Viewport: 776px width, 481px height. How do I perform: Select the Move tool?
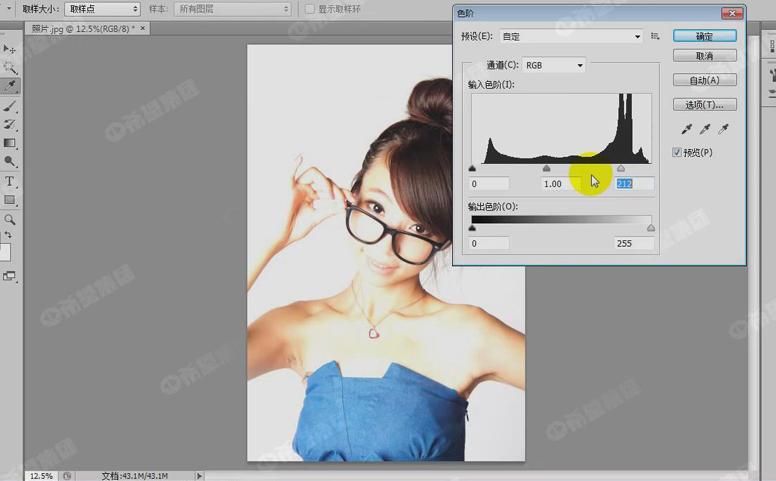[10, 48]
